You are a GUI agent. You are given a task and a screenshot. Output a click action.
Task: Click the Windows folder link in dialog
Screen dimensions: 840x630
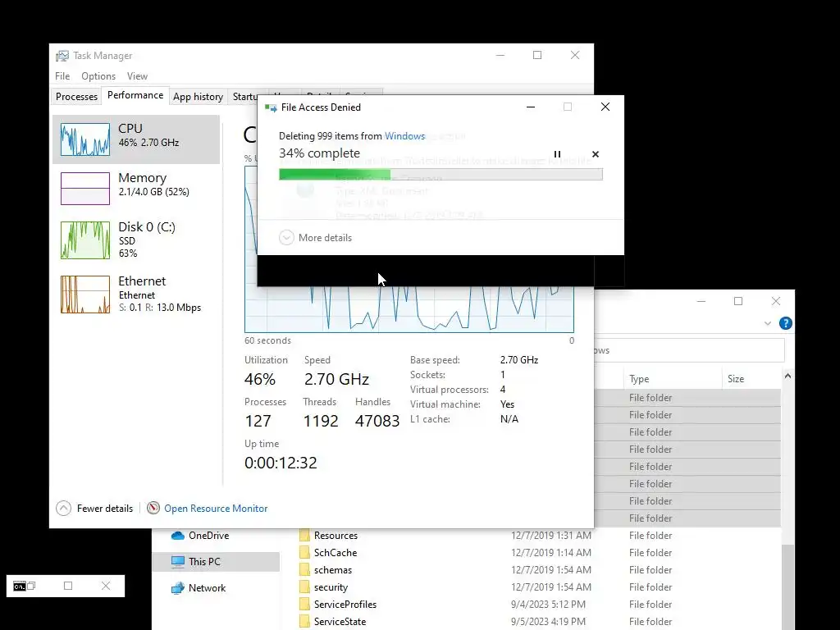(404, 136)
